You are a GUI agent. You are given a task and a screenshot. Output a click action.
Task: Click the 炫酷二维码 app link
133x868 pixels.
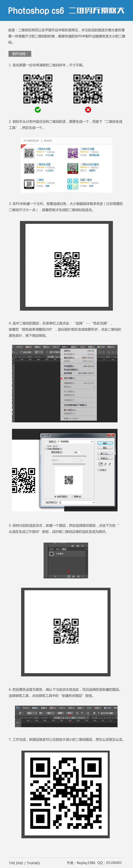[86, 180]
